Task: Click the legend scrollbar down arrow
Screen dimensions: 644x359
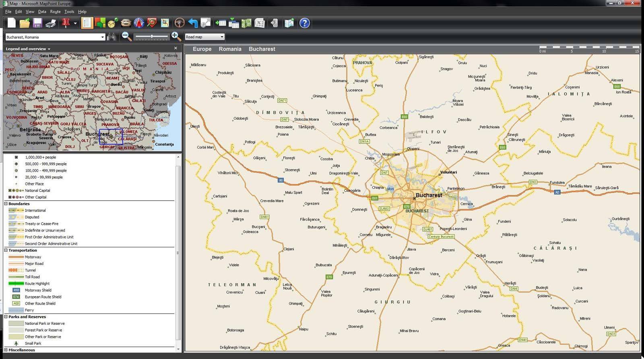Action: (x=178, y=349)
